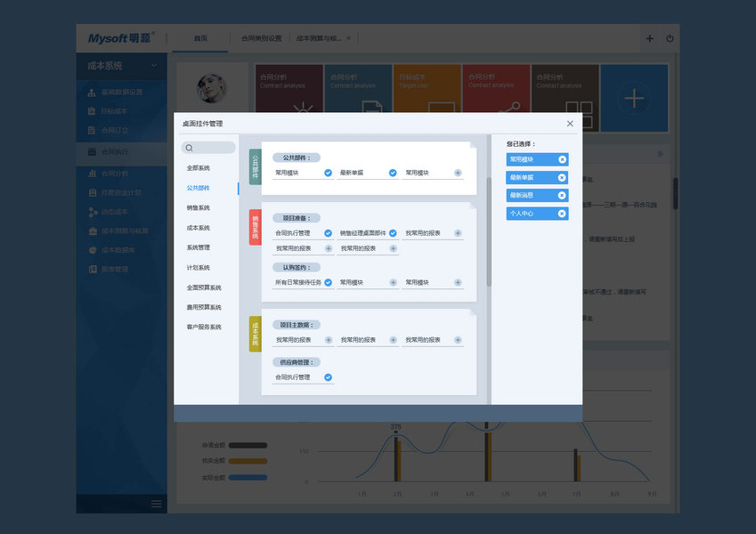
Task: Click the green 公共部件 vertical tab
Action: [255, 167]
